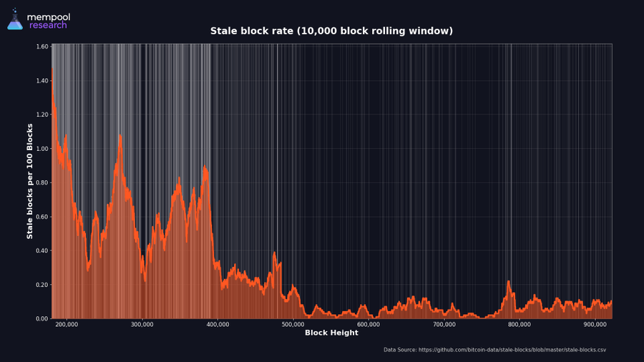Click the 'mempool research' brand text
644x362 pixels.
click(x=48, y=21)
